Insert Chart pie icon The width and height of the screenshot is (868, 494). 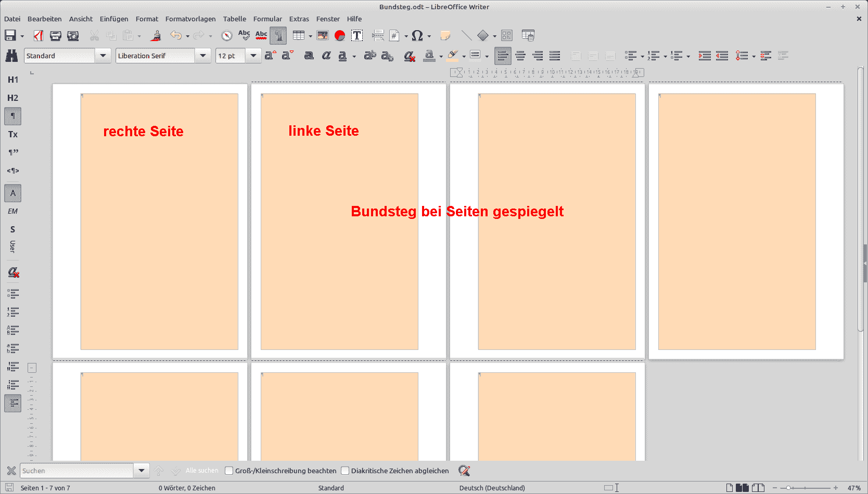(340, 35)
